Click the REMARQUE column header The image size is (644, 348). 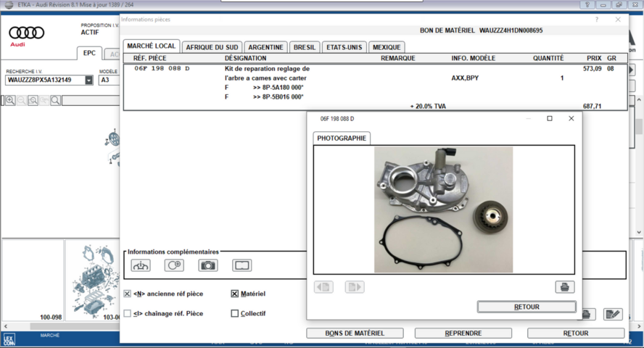pyautogui.click(x=398, y=58)
